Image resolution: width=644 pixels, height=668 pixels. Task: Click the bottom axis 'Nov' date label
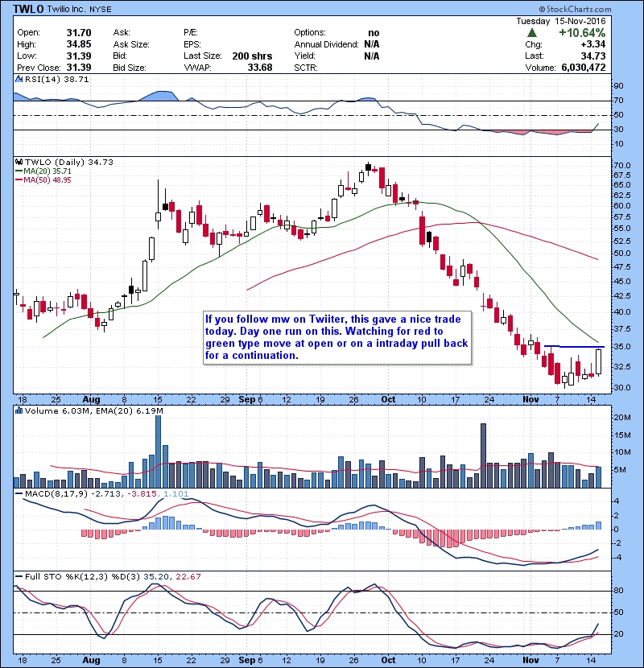point(530,660)
